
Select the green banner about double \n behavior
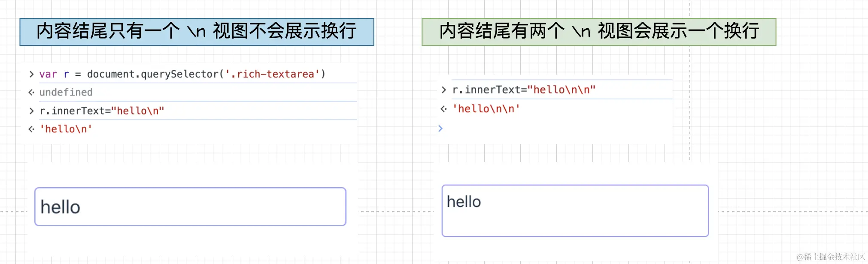pyautogui.click(x=599, y=31)
